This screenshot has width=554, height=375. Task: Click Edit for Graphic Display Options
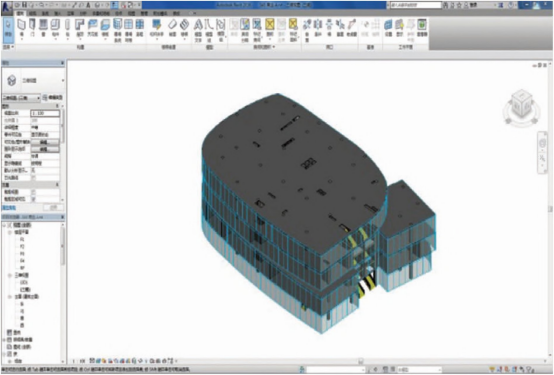(x=45, y=149)
